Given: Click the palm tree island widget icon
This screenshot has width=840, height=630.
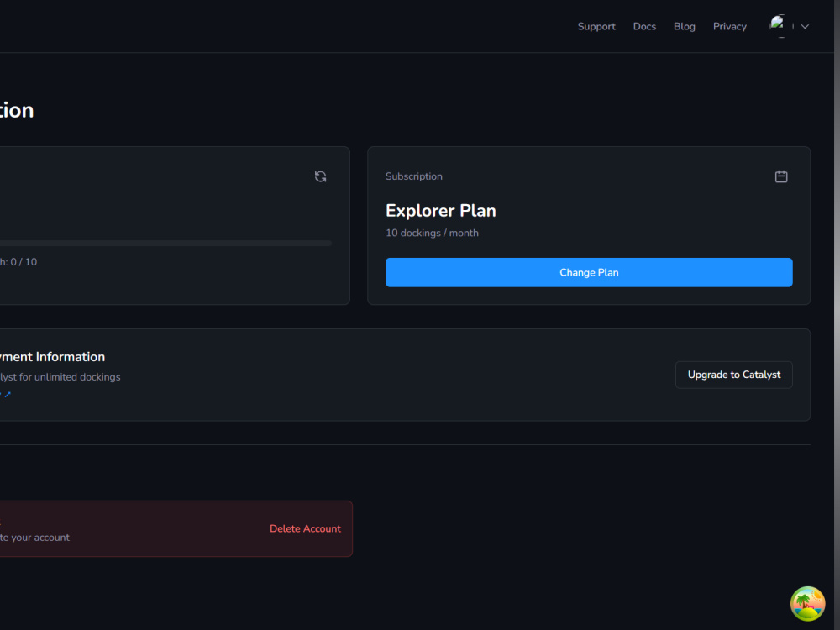Looking at the screenshot, I should [x=807, y=604].
